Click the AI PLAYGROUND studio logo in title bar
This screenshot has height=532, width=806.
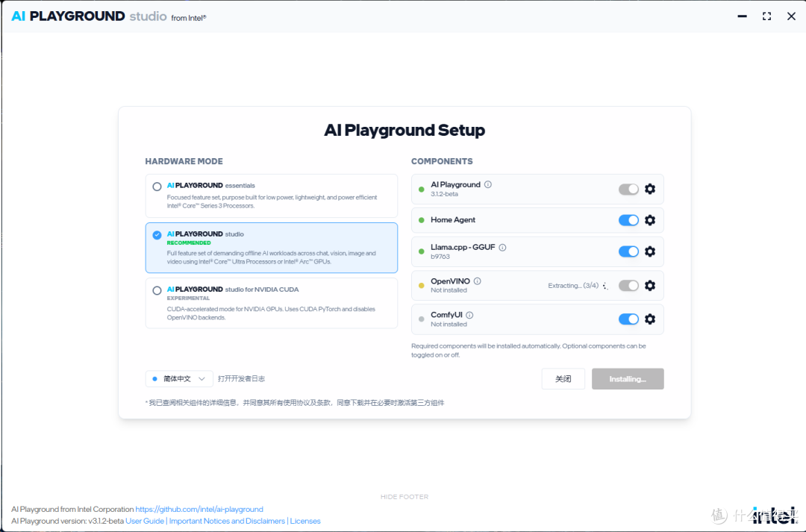[x=108, y=16]
